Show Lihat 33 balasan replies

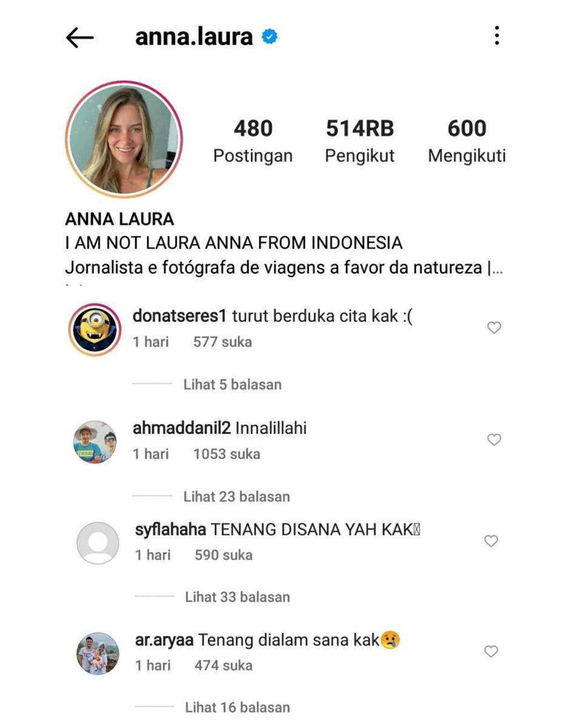pos(238,597)
